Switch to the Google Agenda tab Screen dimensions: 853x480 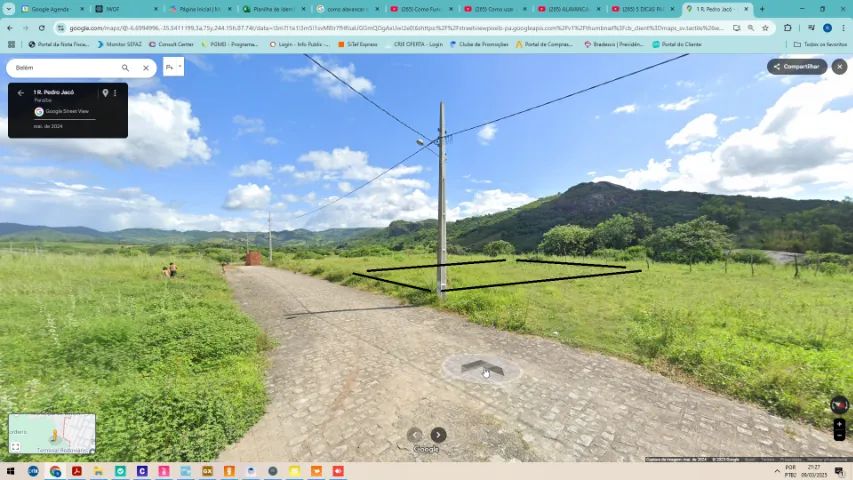[52, 9]
